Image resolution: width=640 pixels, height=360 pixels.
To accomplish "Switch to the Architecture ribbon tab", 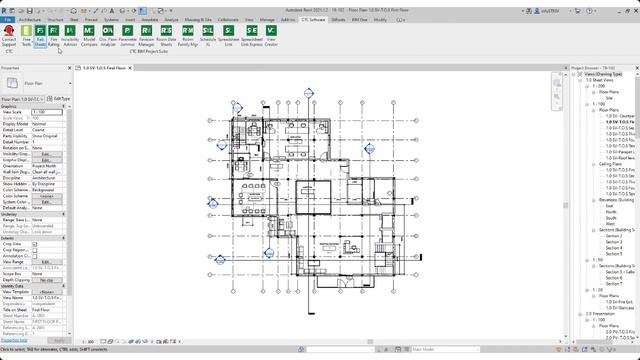I will 30,20.
